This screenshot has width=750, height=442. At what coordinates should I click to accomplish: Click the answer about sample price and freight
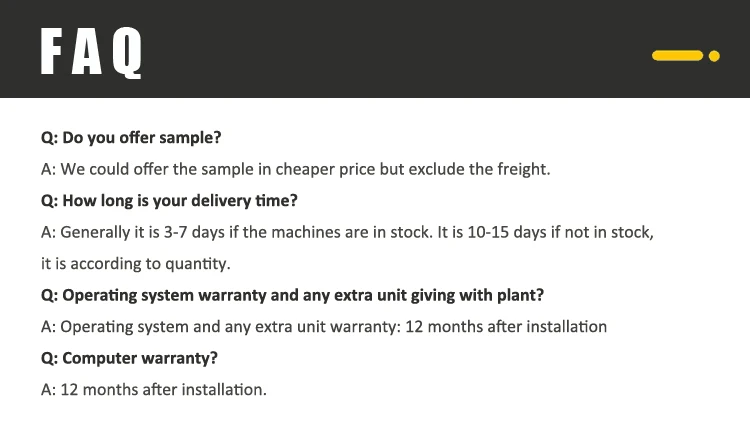(x=295, y=169)
